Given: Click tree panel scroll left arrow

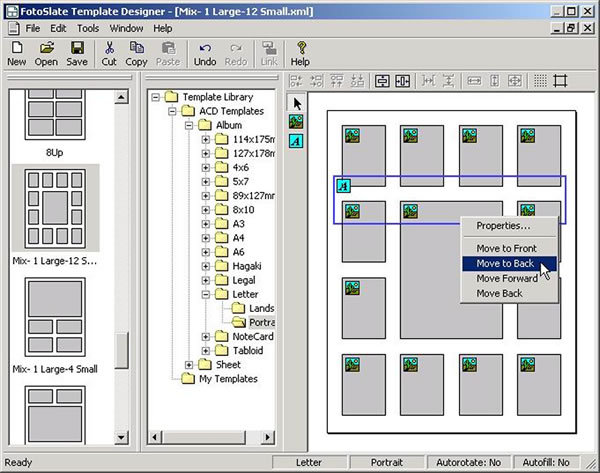Looking at the screenshot, I should [x=155, y=437].
